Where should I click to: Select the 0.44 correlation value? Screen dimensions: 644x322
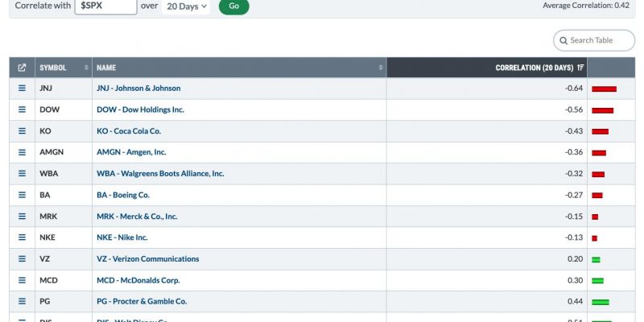tap(576, 301)
